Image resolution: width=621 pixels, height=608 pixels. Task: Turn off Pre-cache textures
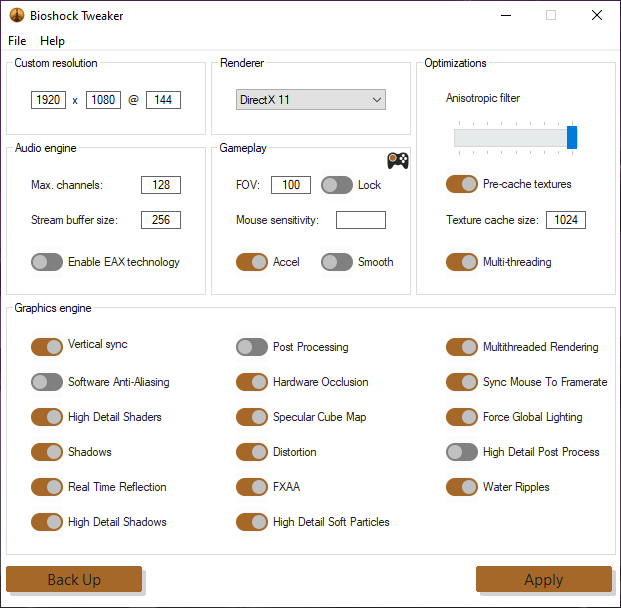pyautogui.click(x=462, y=184)
